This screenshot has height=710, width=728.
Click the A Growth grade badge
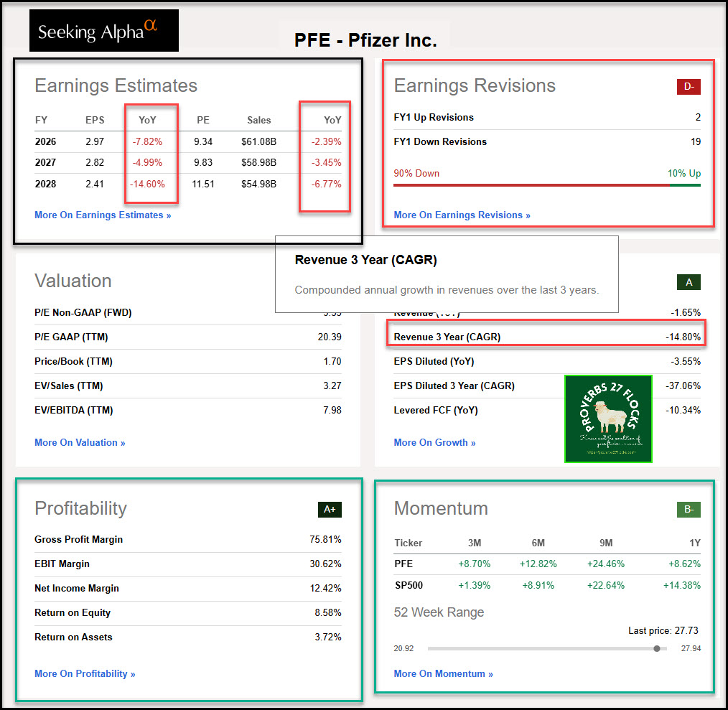point(689,282)
